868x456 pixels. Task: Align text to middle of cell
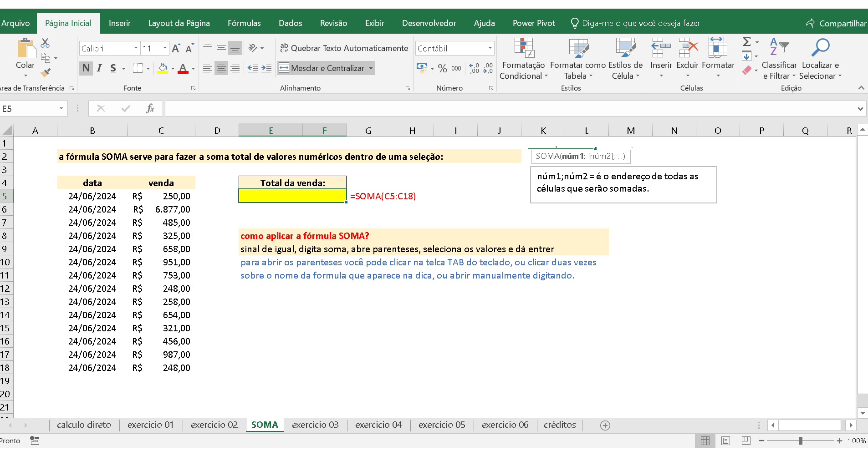(x=221, y=48)
